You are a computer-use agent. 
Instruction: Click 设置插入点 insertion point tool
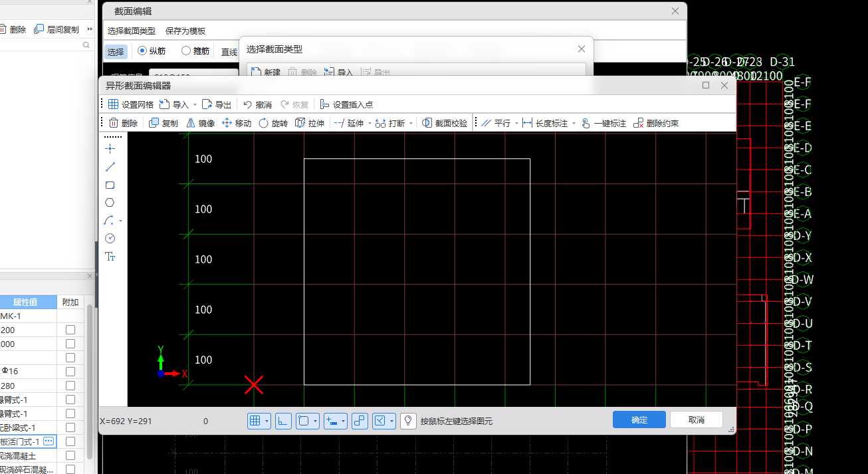click(x=346, y=104)
